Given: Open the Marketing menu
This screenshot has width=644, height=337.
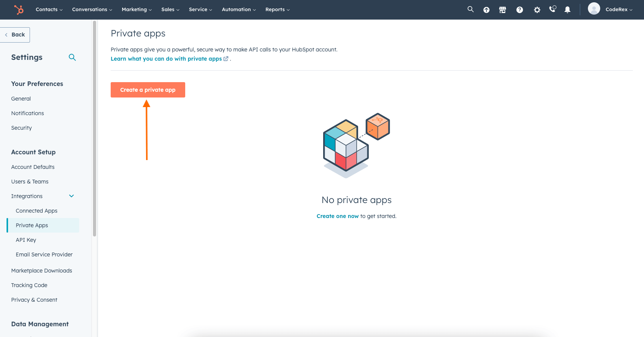Looking at the screenshot, I should coord(137,10).
